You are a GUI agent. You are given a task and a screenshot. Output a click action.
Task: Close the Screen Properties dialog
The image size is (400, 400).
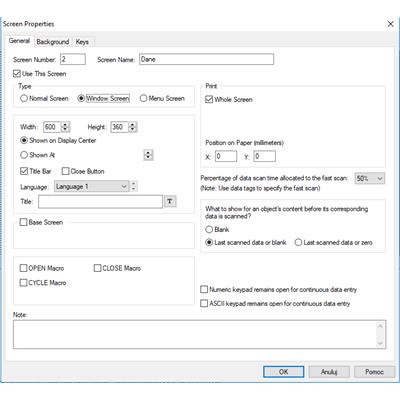tap(390, 24)
